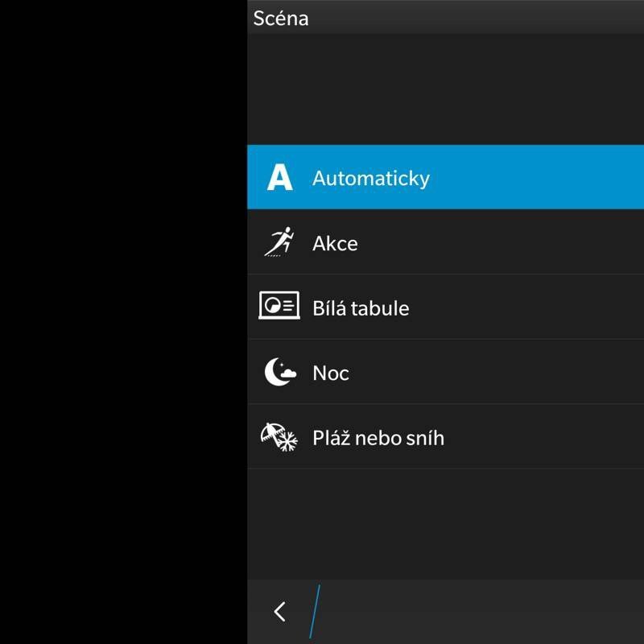Click the bottom action bar right of divider
The image size is (644, 644).
point(483,612)
